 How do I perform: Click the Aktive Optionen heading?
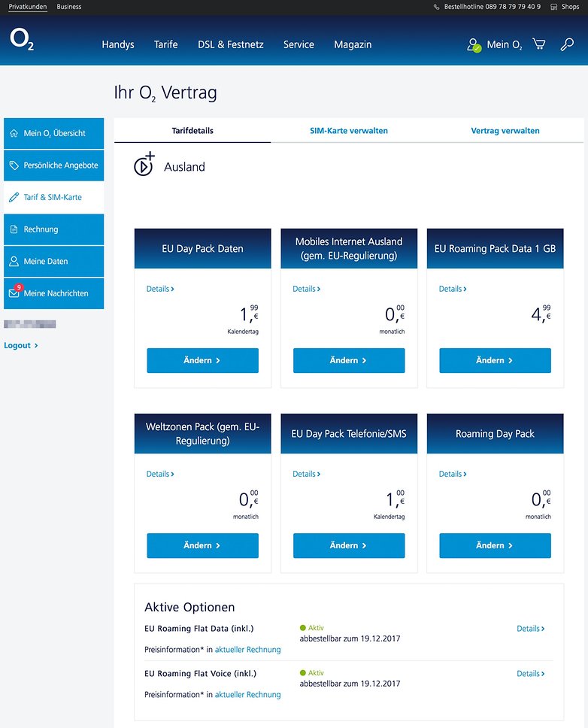coord(189,607)
